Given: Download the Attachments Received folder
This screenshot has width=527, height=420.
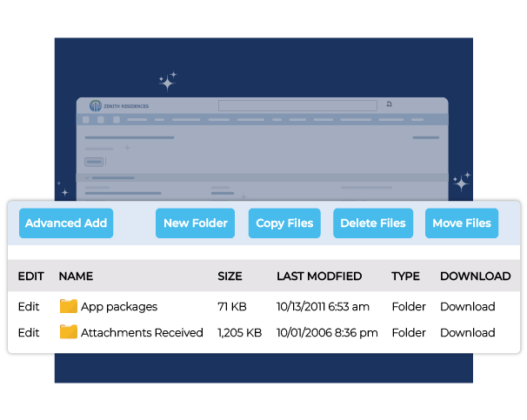Looking at the screenshot, I should 467,333.
